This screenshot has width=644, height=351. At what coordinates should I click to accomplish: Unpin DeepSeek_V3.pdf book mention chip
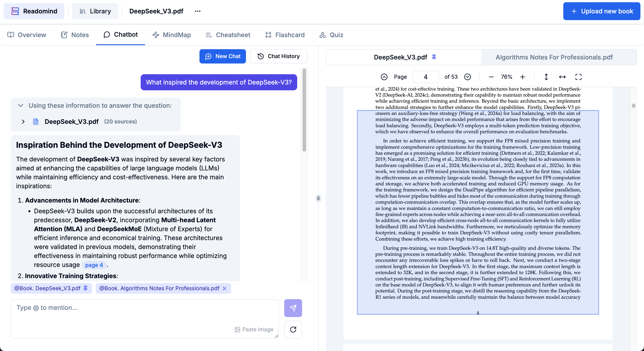85,288
